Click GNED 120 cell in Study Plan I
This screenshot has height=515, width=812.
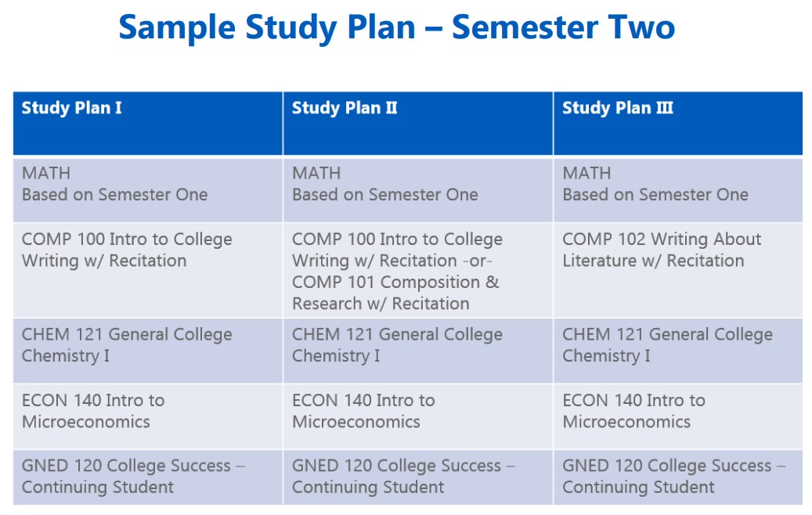[x=133, y=476]
